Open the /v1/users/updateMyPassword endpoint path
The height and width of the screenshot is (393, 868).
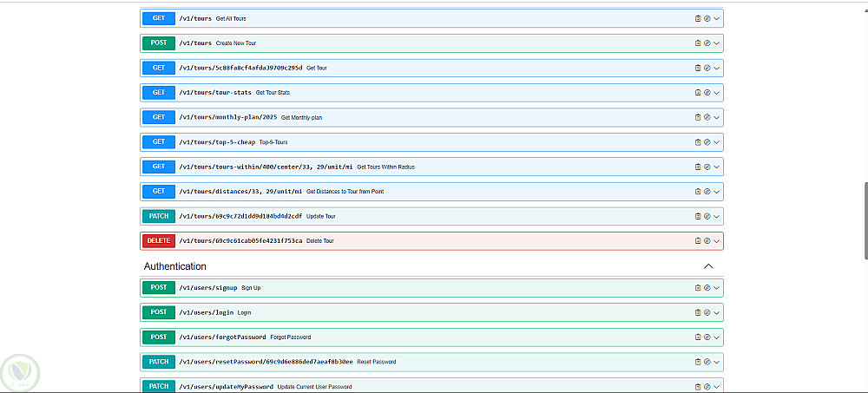[x=226, y=387]
